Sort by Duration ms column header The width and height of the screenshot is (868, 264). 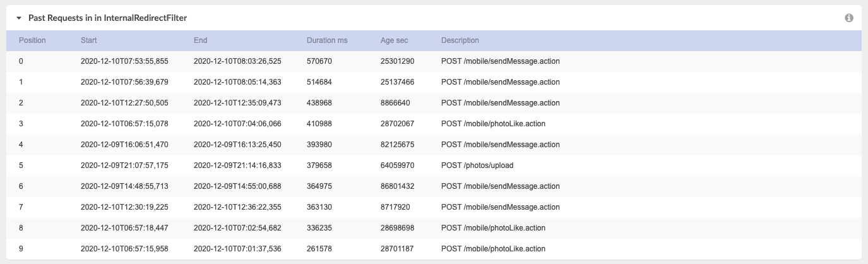point(327,40)
